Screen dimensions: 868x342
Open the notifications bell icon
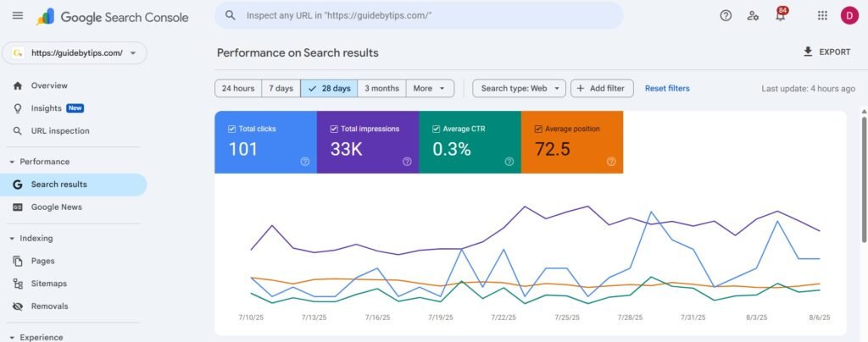780,16
